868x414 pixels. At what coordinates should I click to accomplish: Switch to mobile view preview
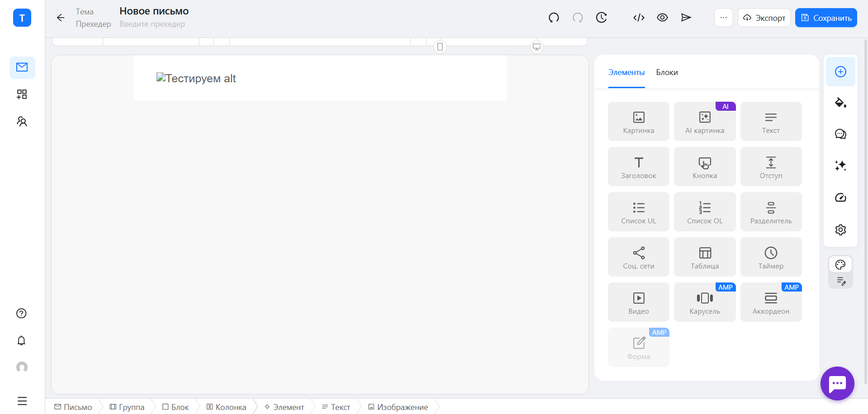pyautogui.click(x=440, y=47)
